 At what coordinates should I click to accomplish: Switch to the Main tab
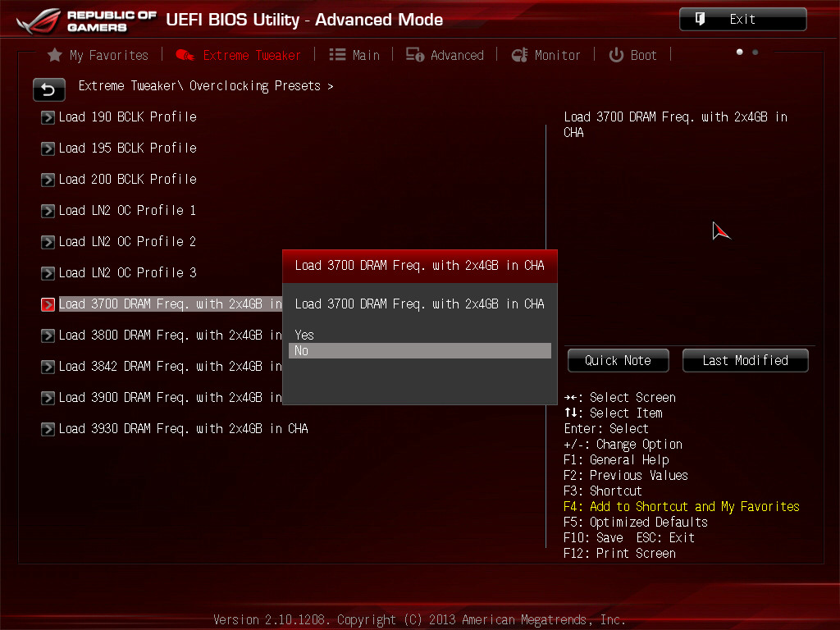tap(354, 55)
